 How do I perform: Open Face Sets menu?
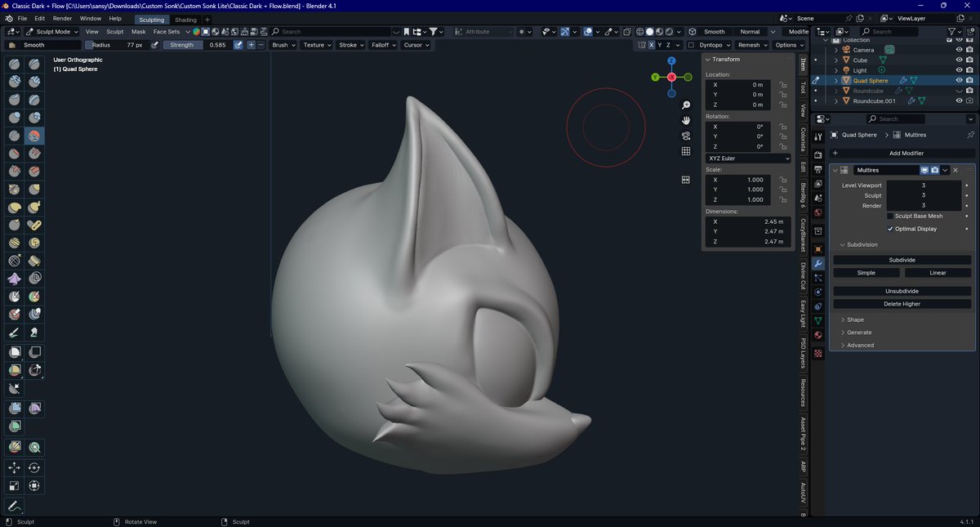[167, 32]
